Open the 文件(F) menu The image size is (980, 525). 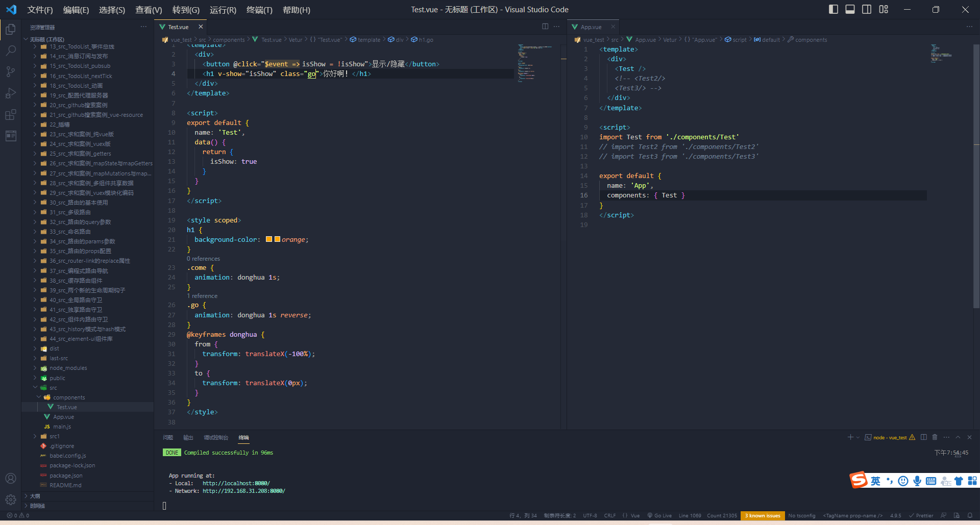[x=40, y=10]
